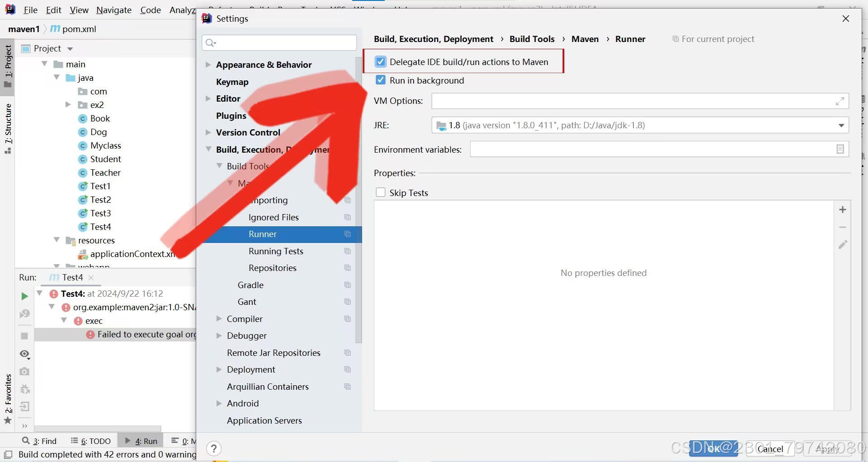Click the Test1 runnable class icon

click(83, 186)
